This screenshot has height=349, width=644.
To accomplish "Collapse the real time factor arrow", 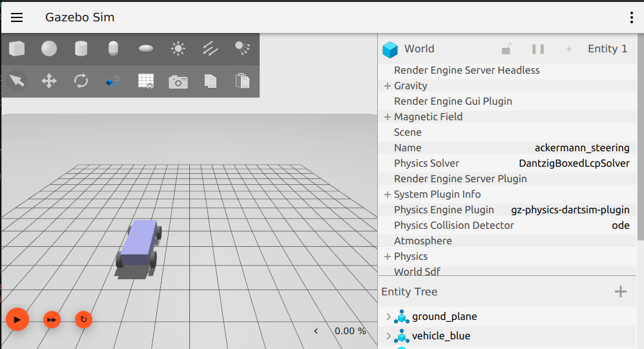I will 316,331.
